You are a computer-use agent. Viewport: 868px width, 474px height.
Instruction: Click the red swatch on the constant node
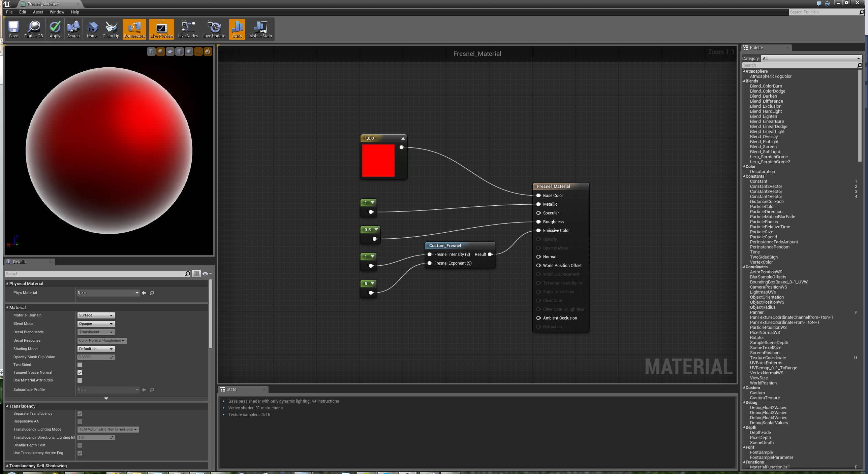pos(378,161)
